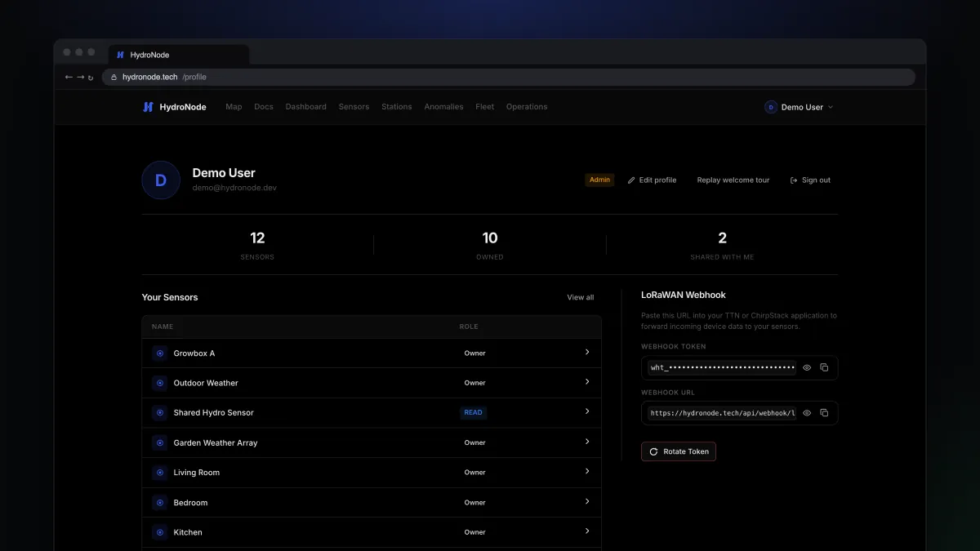Open Outdoor Weather row chevron
Viewport: 980px width, 551px height.
coord(587,382)
